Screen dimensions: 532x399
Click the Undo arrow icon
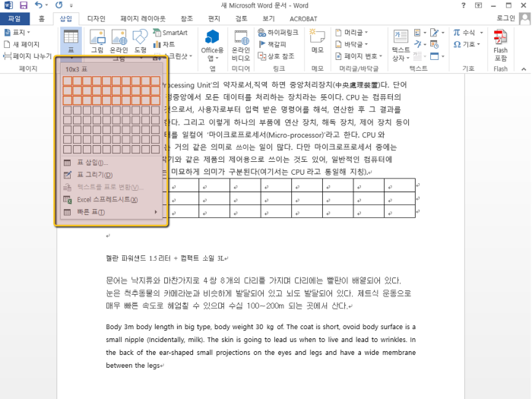click(39, 5)
